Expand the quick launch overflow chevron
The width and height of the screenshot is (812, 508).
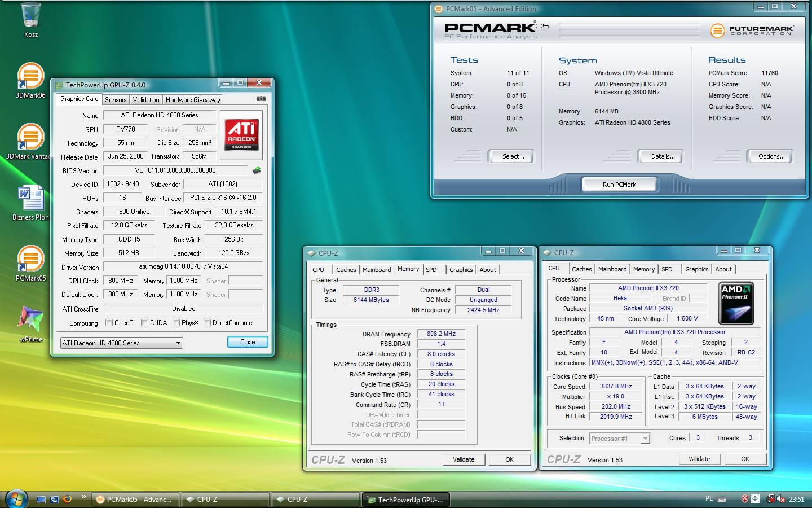[84, 497]
